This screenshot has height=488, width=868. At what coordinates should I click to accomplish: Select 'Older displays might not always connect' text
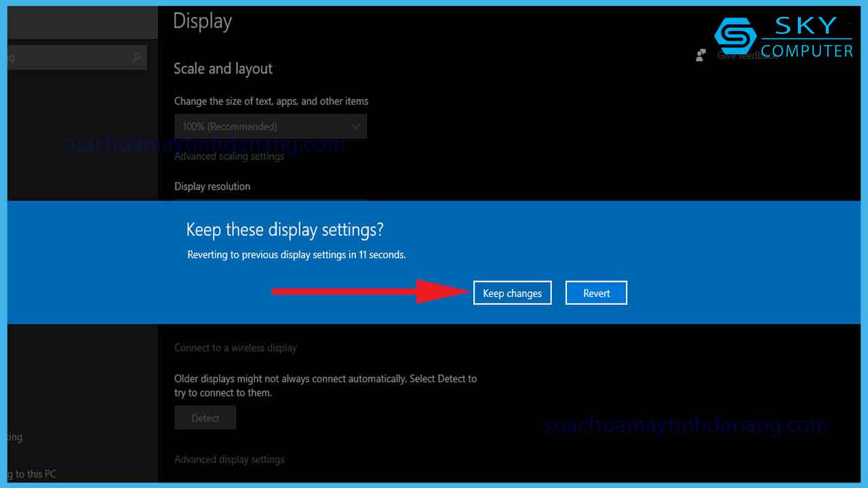(x=325, y=386)
